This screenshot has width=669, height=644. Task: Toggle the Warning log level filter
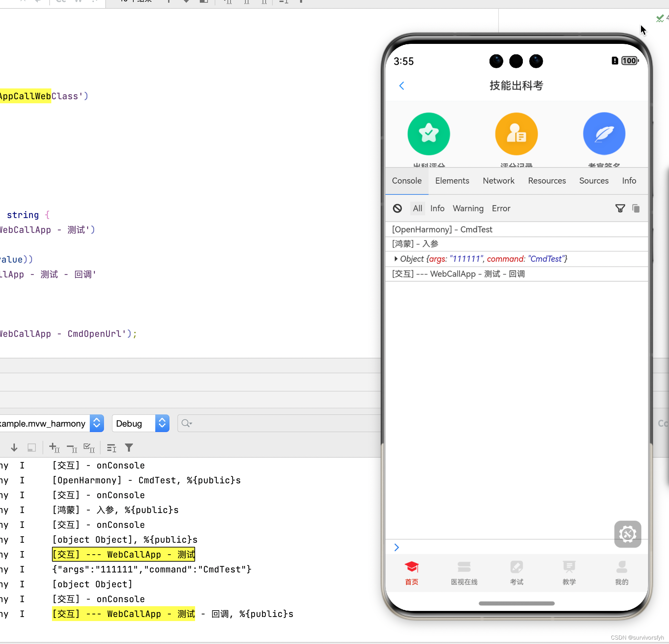tap(468, 208)
